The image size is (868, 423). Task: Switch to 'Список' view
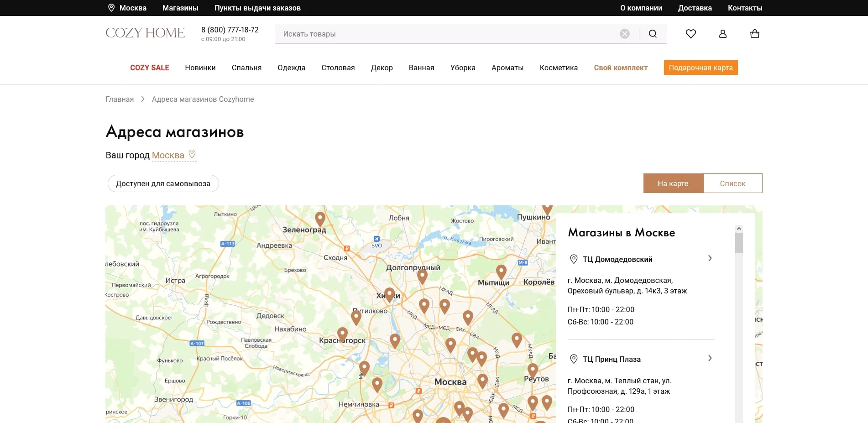[x=732, y=183]
